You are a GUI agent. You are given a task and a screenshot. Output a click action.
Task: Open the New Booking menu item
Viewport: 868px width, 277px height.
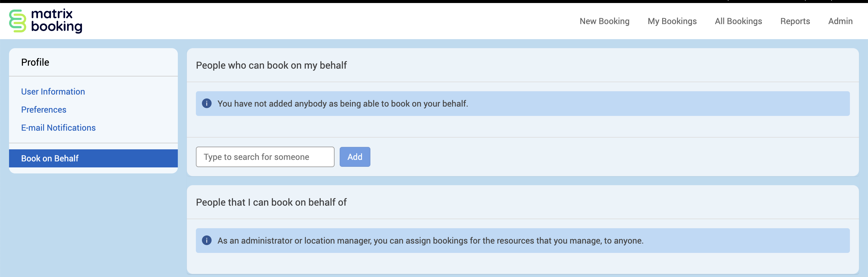604,21
